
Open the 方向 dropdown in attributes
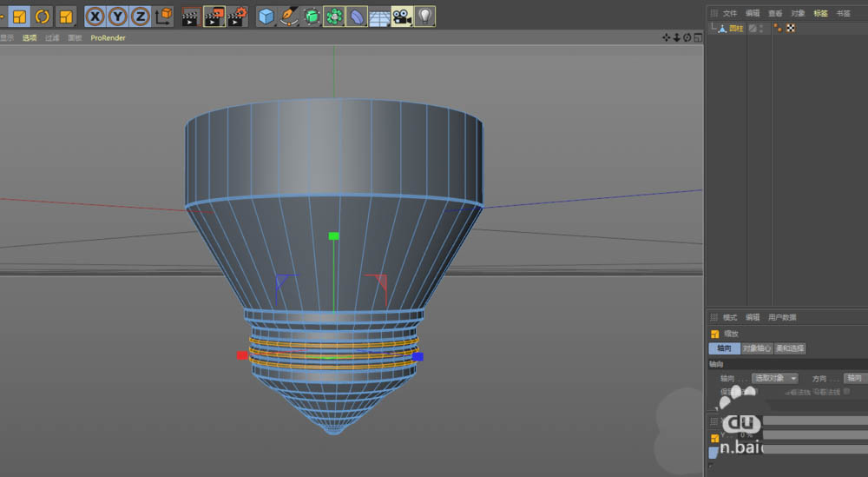click(855, 379)
